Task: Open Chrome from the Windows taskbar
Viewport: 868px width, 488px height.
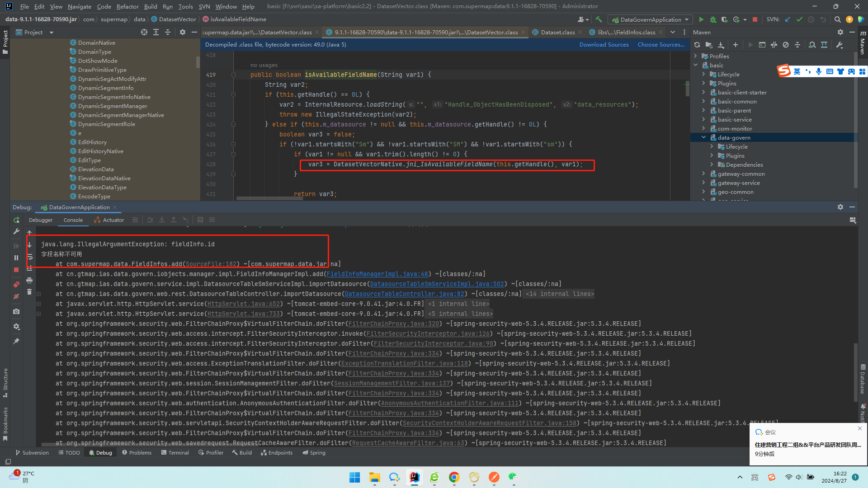Action: 454,477
